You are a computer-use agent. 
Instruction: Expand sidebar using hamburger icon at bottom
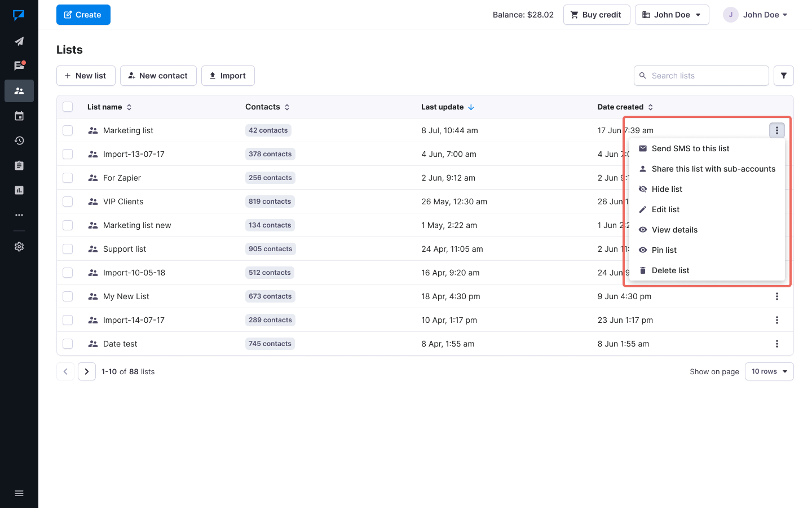[19, 493]
